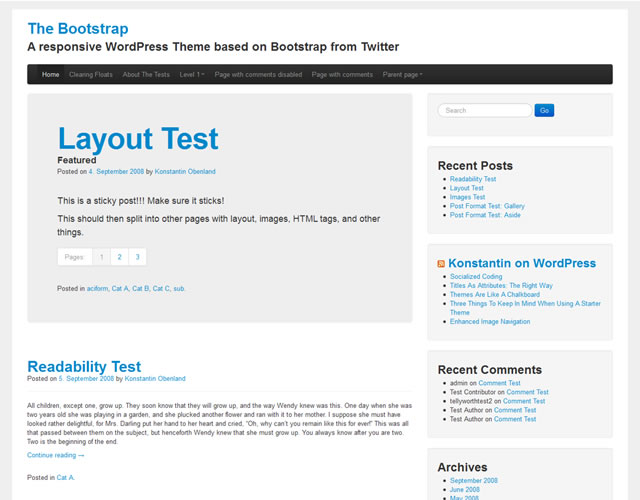Go to page 2 of Layout Test
Image resolution: width=640 pixels, height=500 pixels.
tap(120, 257)
